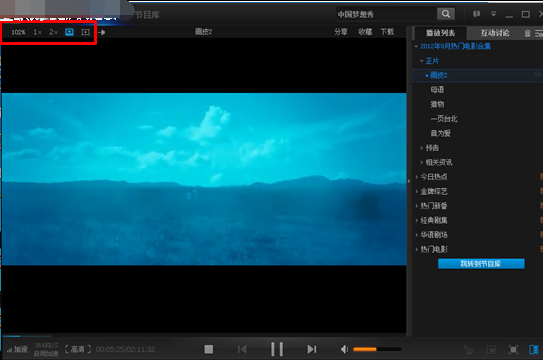Set video size to 2x
Screen dimensions: 543x360
point(53,32)
